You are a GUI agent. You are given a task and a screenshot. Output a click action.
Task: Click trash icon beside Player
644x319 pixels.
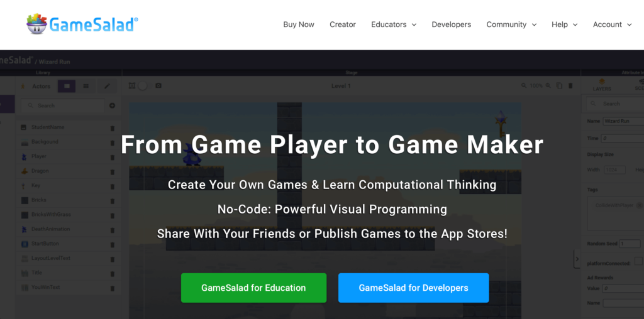coord(112,158)
